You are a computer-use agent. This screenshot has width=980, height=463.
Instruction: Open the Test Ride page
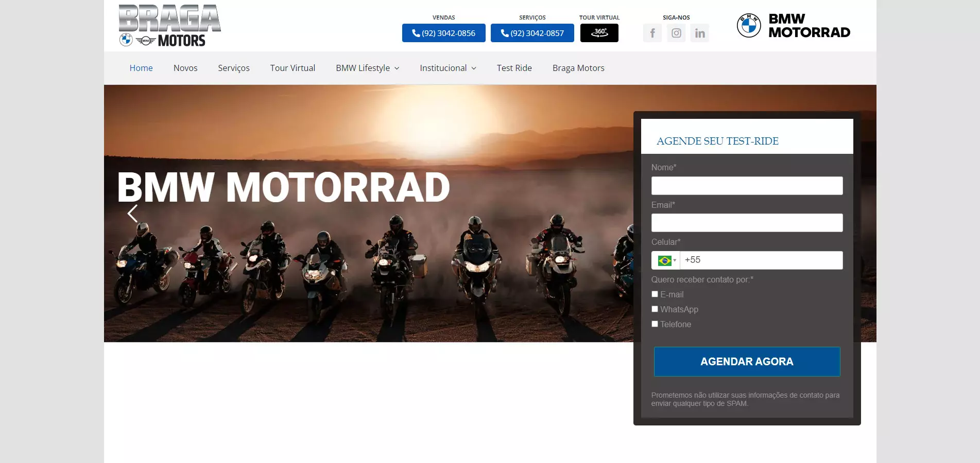[x=514, y=68]
